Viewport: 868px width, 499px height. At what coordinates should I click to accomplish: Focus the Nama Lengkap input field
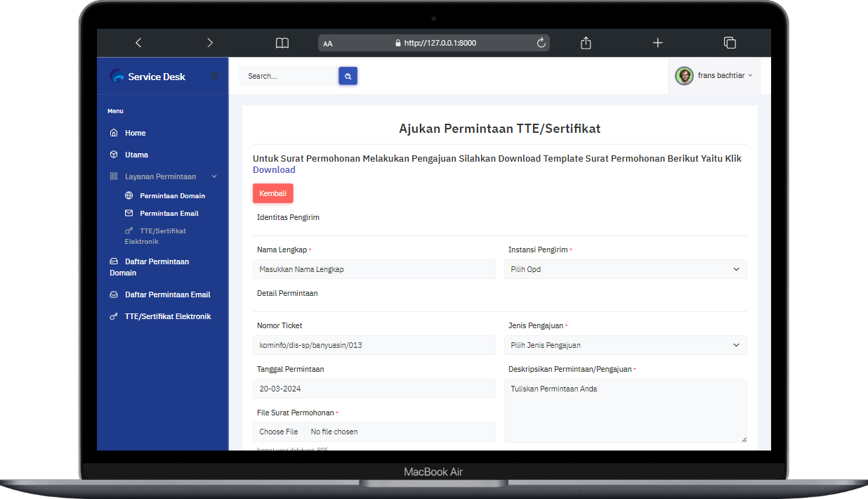[x=374, y=269]
